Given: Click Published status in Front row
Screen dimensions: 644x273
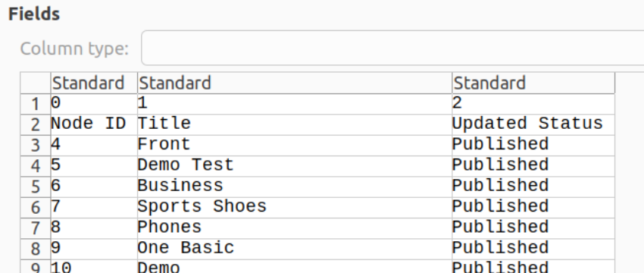Looking at the screenshot, I should coord(533,146).
